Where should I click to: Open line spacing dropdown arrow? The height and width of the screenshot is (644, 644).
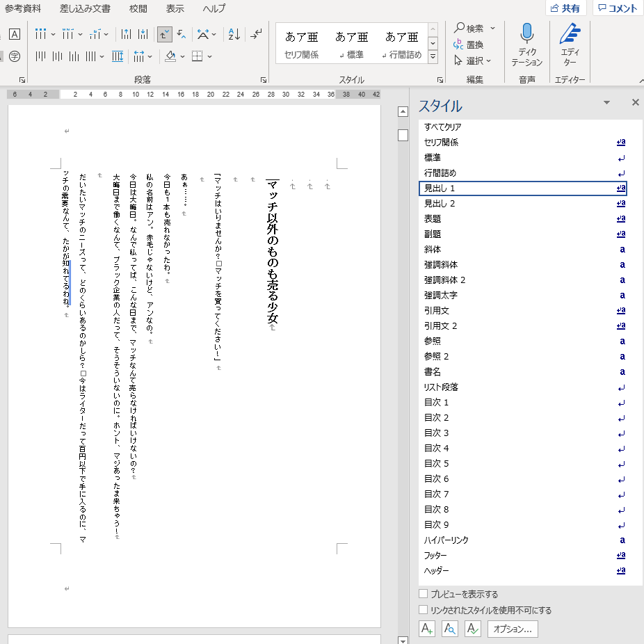(x=150, y=56)
